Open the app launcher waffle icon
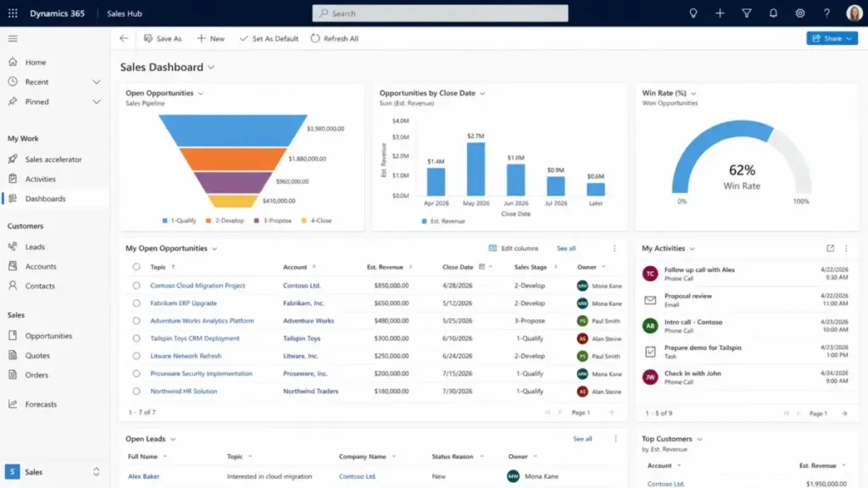Screen dimensions: 868x488 point(13,14)
